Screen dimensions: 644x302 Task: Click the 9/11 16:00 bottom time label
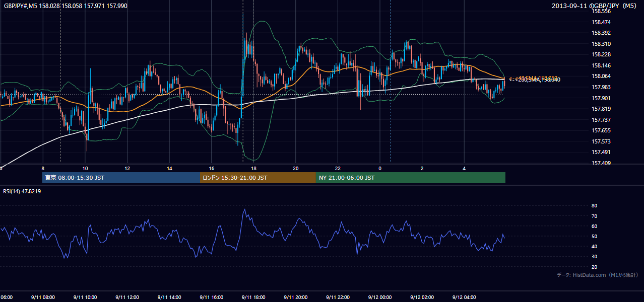tap(211, 297)
